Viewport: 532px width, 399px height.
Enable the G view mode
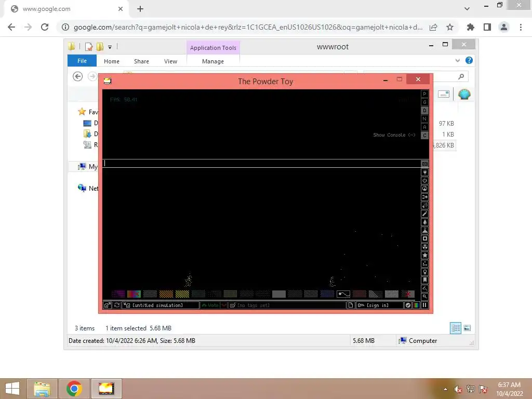pos(424,102)
